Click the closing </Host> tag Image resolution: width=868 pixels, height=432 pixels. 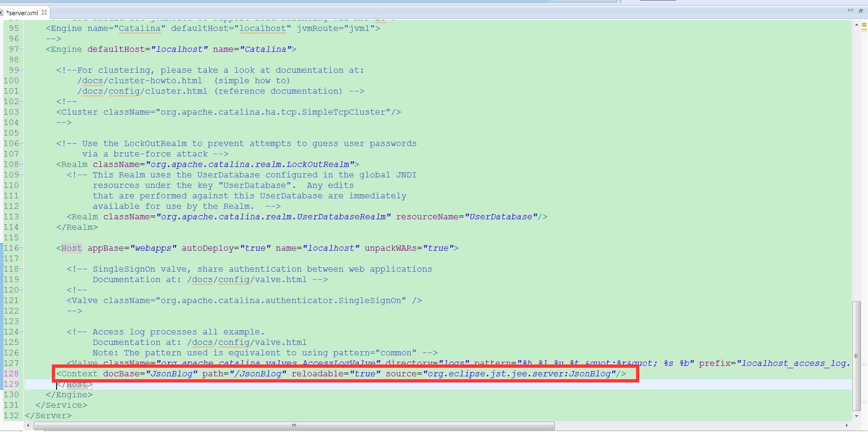[74, 384]
